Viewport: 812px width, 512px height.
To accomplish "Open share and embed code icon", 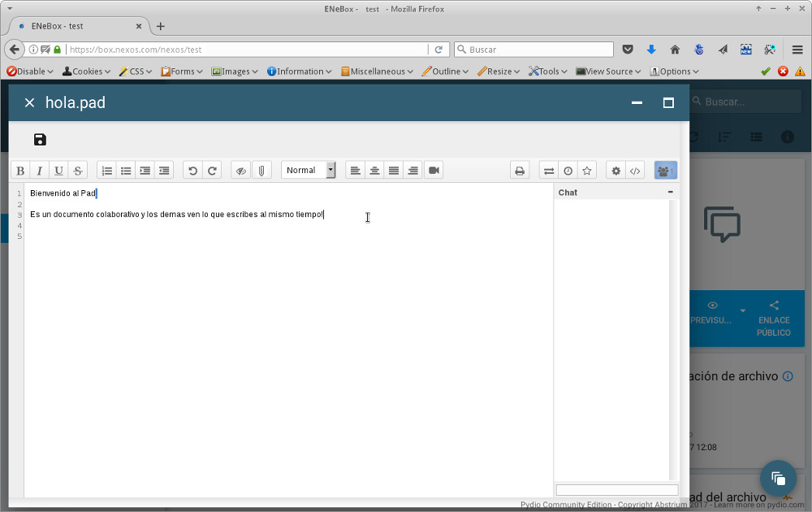I will [x=635, y=171].
